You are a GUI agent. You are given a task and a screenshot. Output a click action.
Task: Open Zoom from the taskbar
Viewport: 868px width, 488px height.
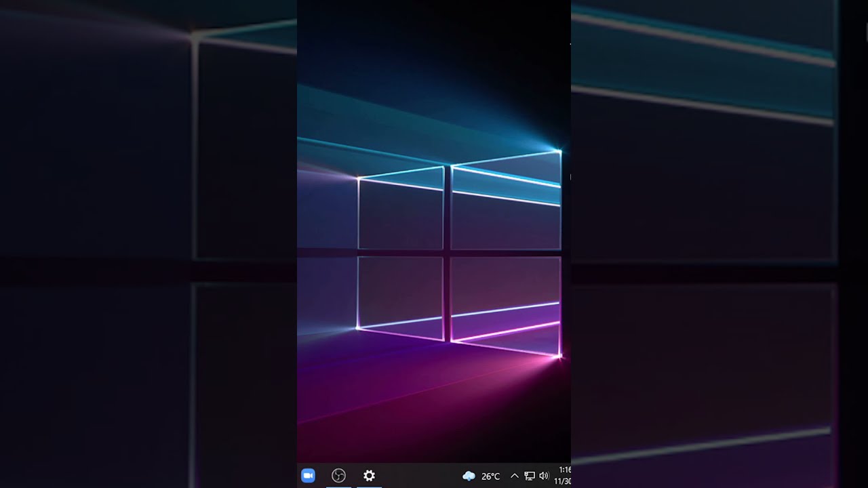(308, 476)
